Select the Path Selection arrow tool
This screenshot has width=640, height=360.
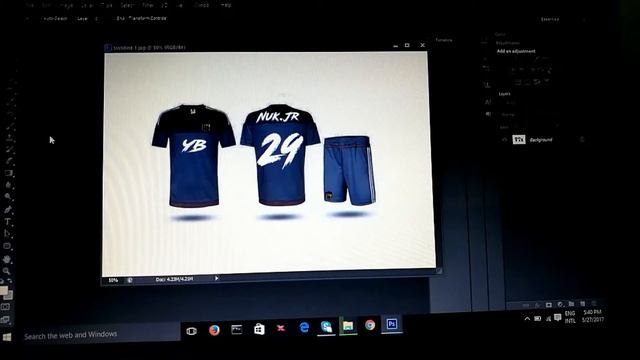(7, 234)
